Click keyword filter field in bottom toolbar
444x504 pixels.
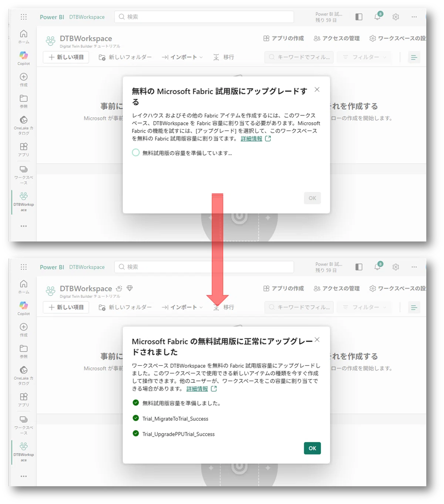[x=299, y=307]
